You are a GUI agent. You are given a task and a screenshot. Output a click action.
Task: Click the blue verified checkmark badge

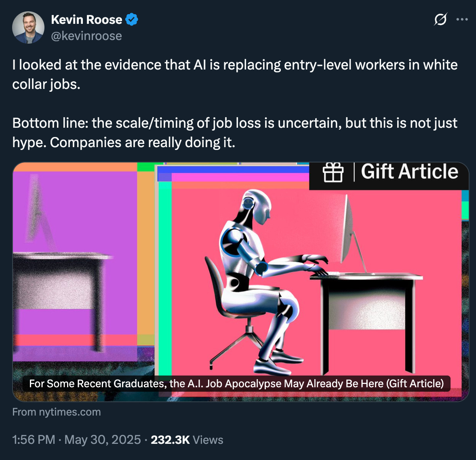point(132,19)
